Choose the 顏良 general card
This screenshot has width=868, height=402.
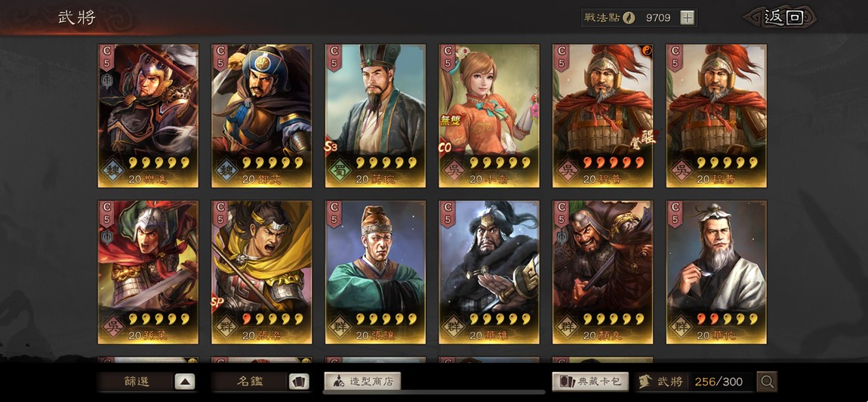[x=603, y=272]
